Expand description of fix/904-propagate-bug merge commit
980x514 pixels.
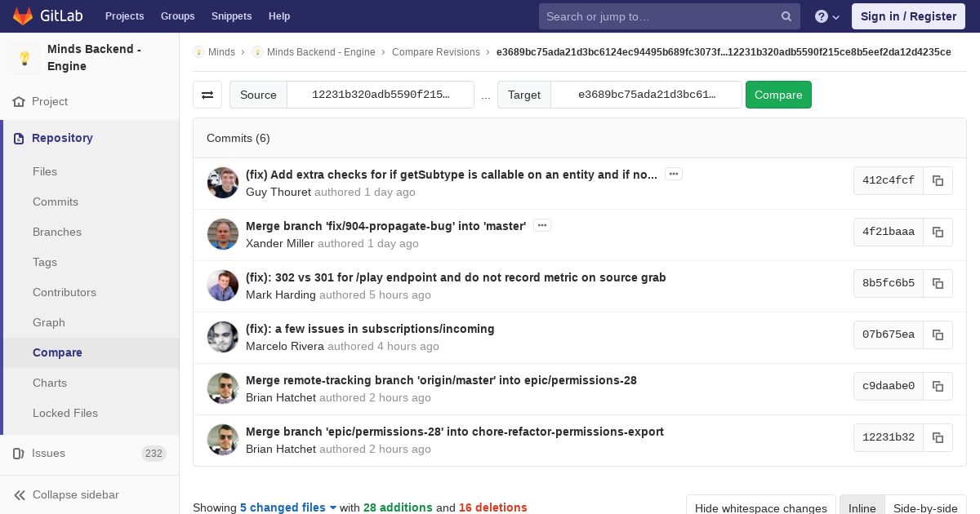(x=542, y=225)
